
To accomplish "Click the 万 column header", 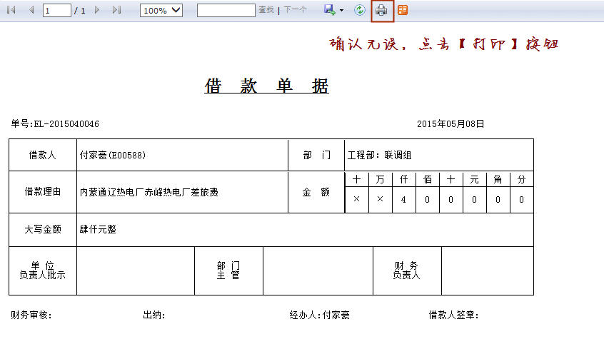I will coord(381,179).
